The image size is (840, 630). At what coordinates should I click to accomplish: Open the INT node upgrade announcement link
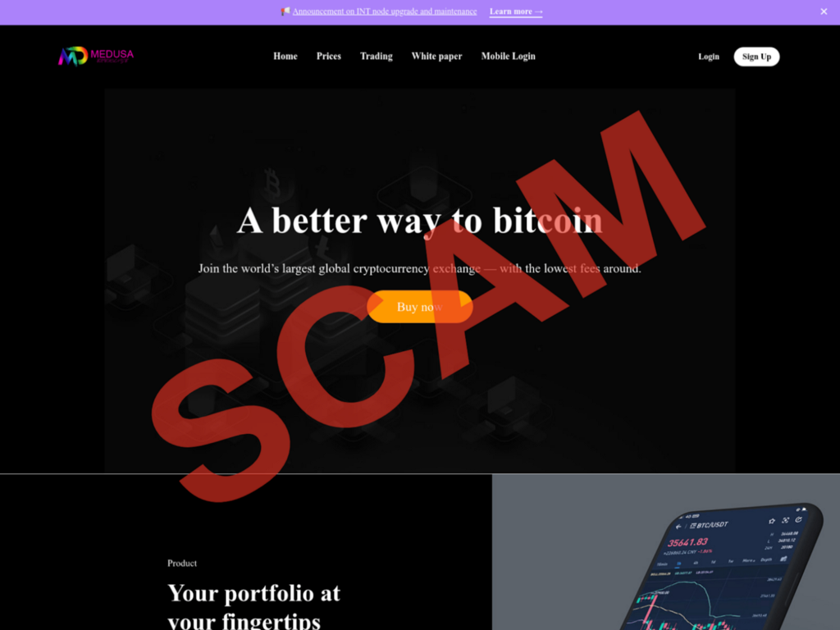[384, 11]
